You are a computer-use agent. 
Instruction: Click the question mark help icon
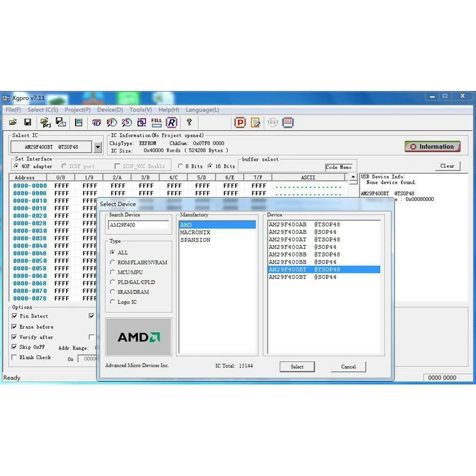[189, 122]
